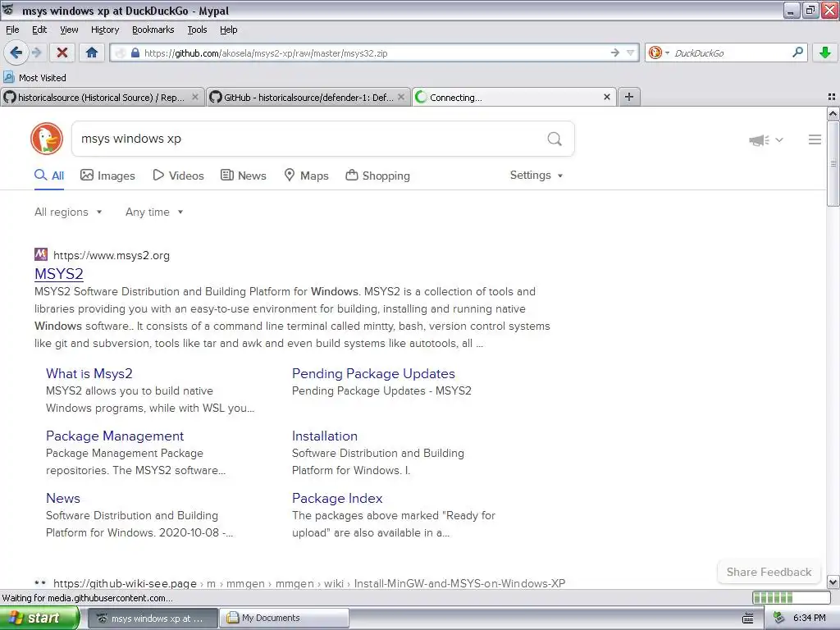Expand the All regions filter
This screenshot has height=630, width=840.
68,212
